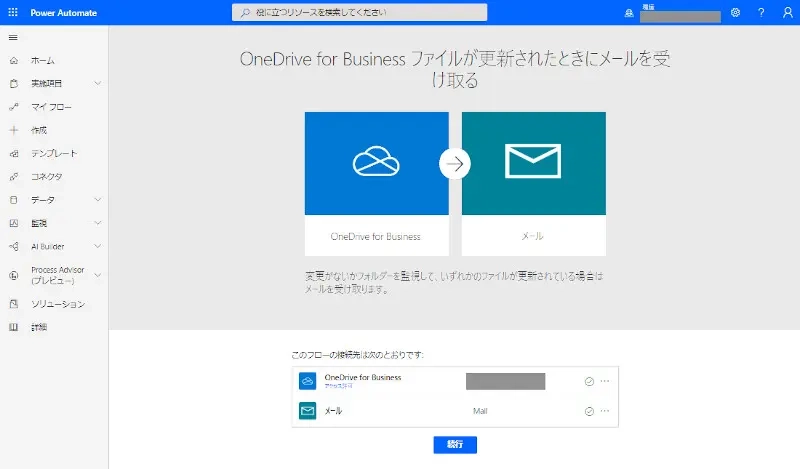Open more options for Mail connection

coord(605,410)
